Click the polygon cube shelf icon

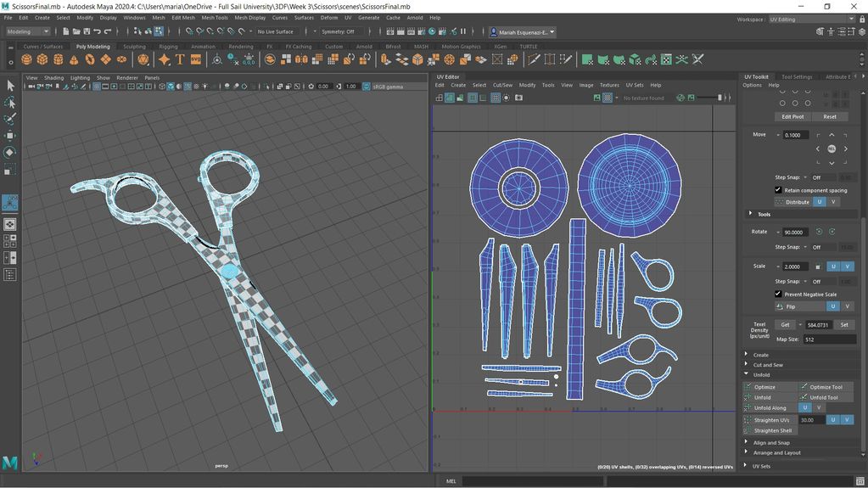pyautogui.click(x=42, y=59)
